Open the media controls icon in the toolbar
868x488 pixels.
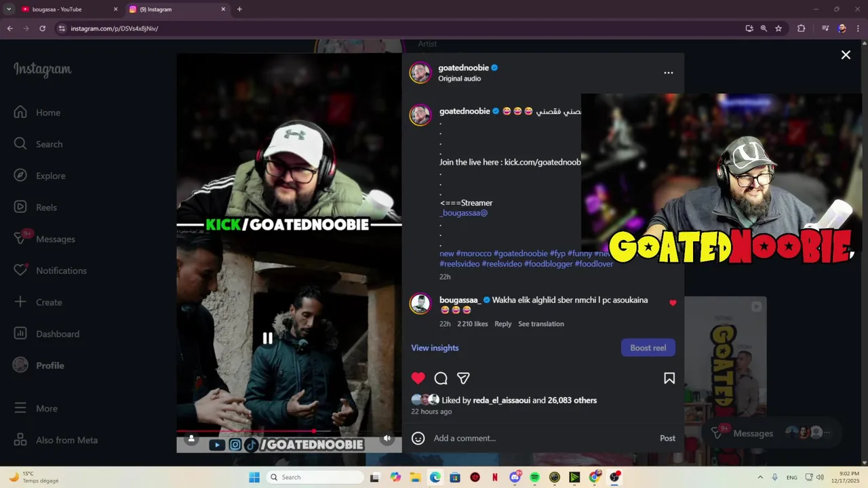(825, 28)
